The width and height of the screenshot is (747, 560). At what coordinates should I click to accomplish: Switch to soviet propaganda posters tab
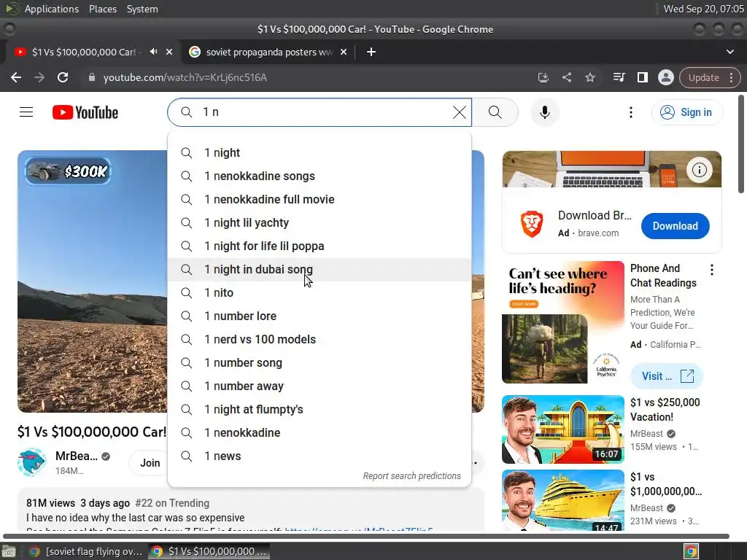(268, 52)
